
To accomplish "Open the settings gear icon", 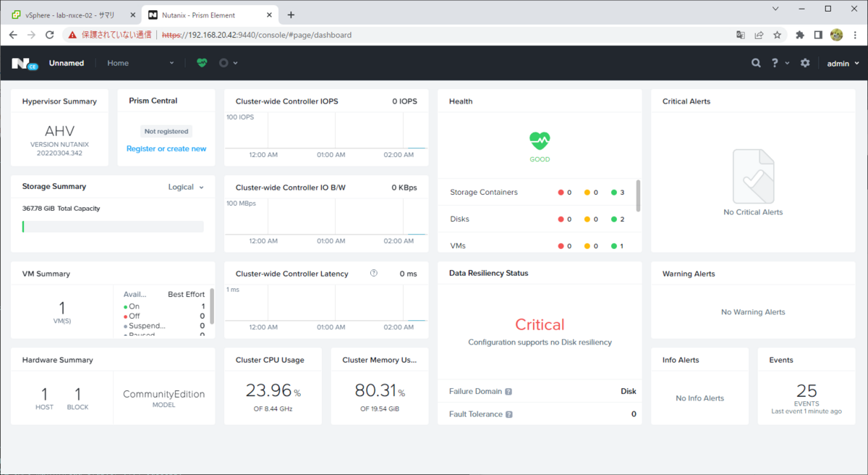I will click(805, 63).
